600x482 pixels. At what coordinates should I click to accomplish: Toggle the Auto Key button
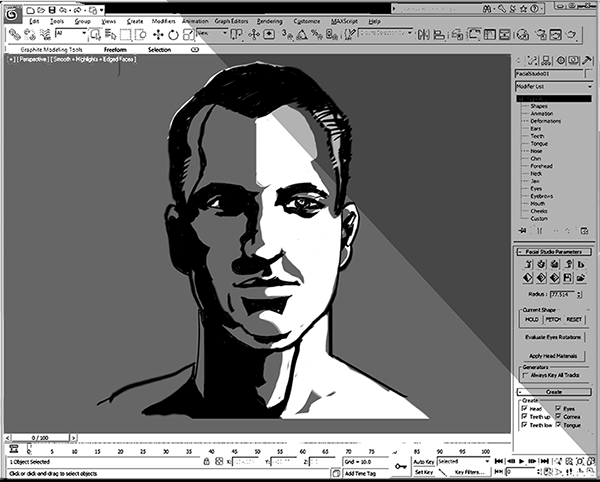pyautogui.click(x=423, y=461)
